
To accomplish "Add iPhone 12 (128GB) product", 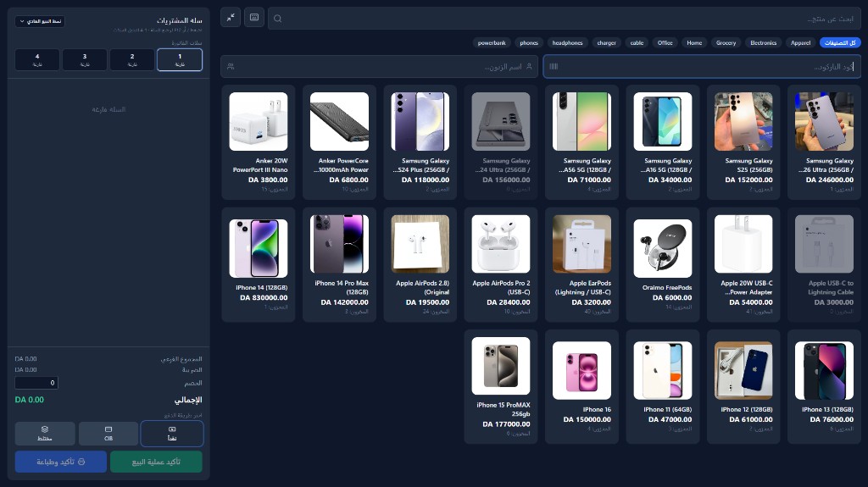I will tap(743, 387).
